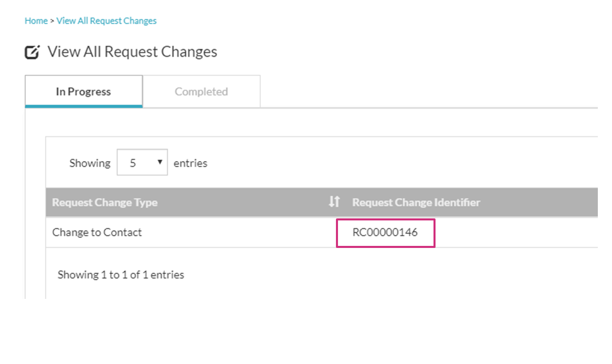Viewport: 612px width, 364px height.
Task: Click the View All Request Changes page heading
Action: (132, 52)
